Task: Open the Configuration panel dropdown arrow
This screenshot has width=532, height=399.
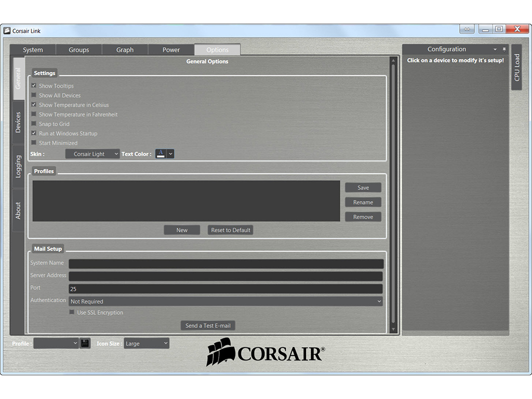Action: 495,49
